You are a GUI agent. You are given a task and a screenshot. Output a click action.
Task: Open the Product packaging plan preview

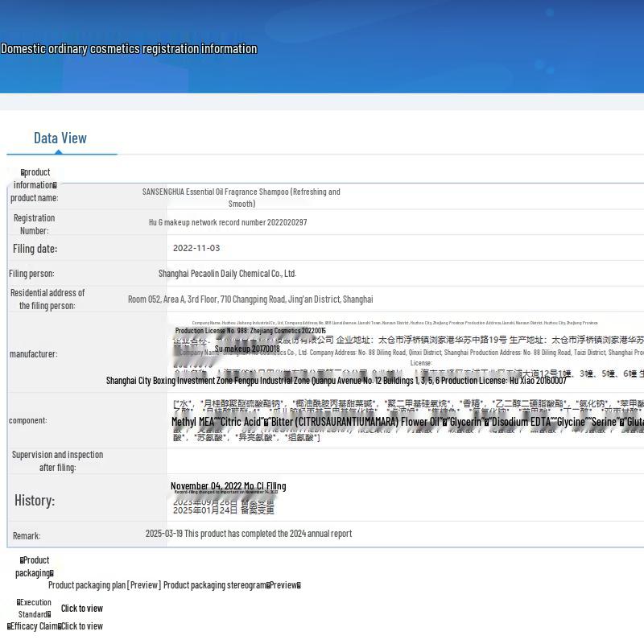(x=105, y=585)
